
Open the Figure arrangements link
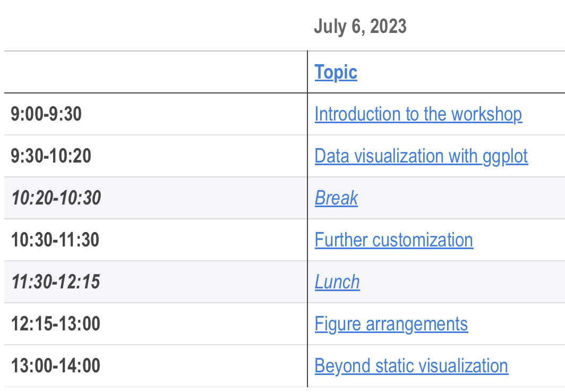coord(391,324)
